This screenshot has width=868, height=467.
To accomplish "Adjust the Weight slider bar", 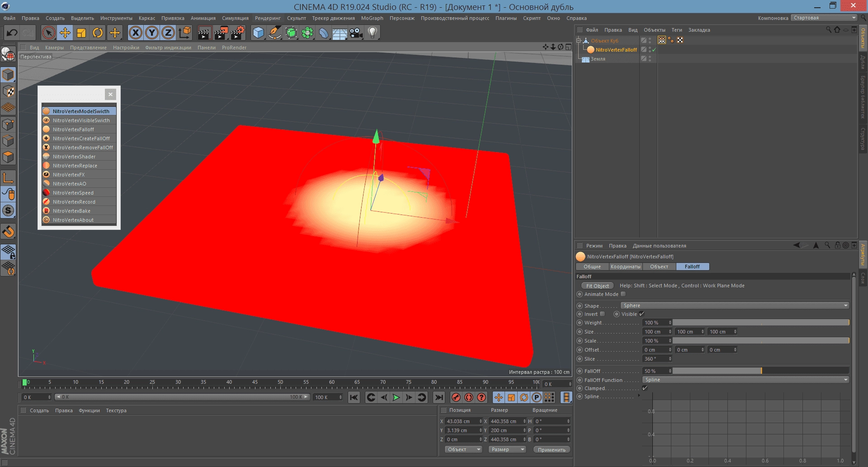I will (x=761, y=323).
